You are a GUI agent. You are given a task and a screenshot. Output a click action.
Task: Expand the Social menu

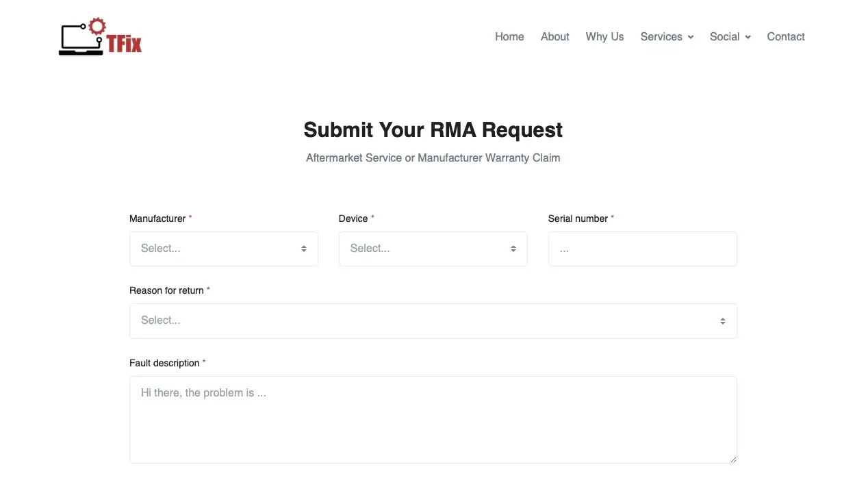(x=724, y=37)
